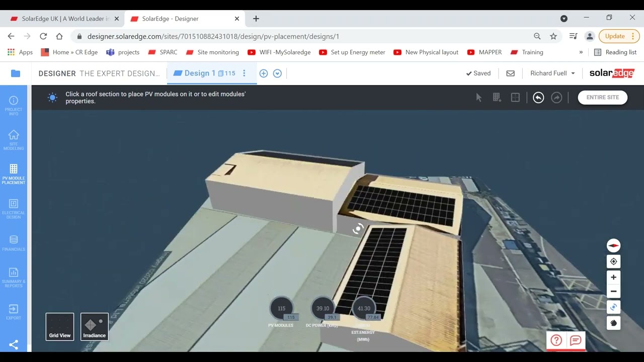Viewport: 644px width, 362px height.
Task: Open the Chrome profile avatar
Action: click(x=590, y=36)
